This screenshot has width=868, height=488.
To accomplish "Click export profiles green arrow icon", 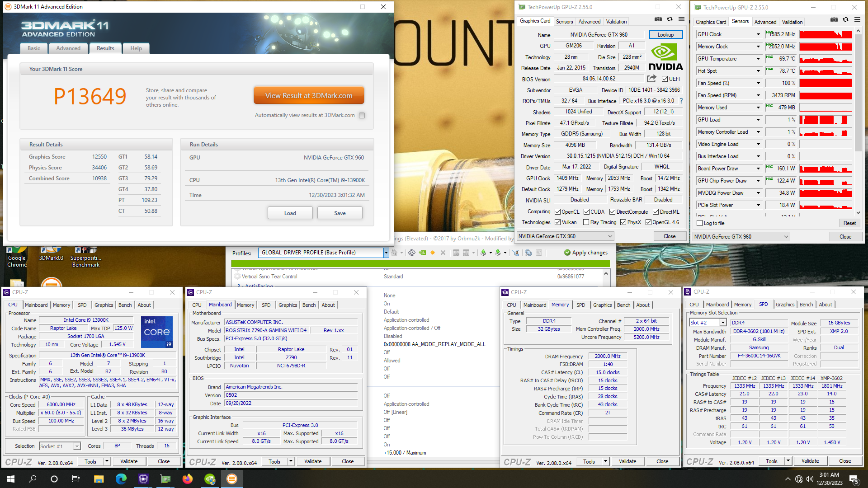I will 483,253.
